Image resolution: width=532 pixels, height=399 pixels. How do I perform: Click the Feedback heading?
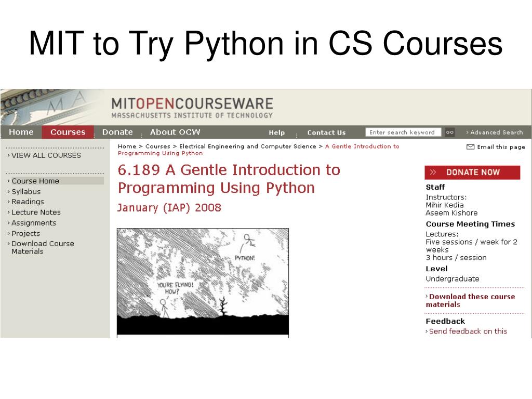click(445, 321)
